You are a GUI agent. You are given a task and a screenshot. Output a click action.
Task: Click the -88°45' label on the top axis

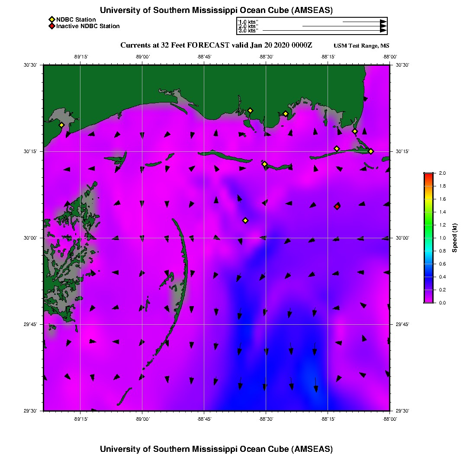(x=204, y=57)
